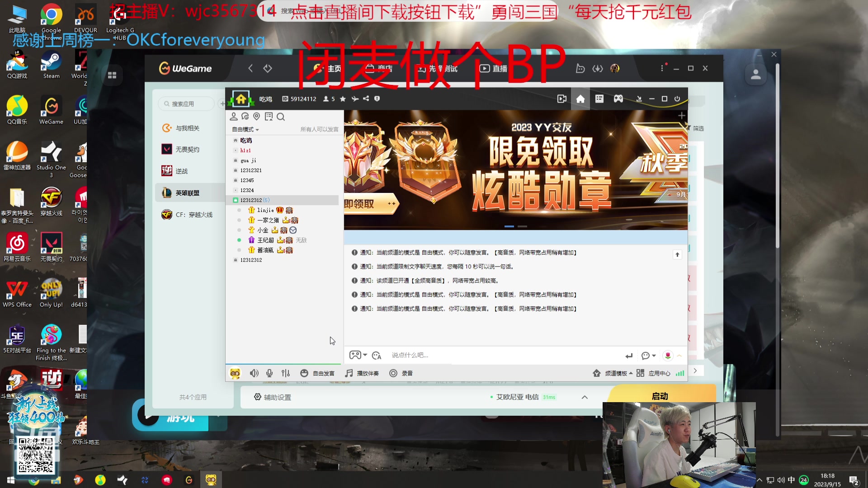Click the YY channel home logo icon
Screen dimensions: 868x488
pyautogui.click(x=241, y=99)
